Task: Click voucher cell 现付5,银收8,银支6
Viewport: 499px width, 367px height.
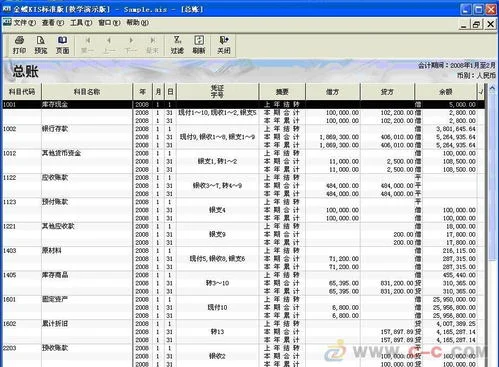Action: [217, 259]
